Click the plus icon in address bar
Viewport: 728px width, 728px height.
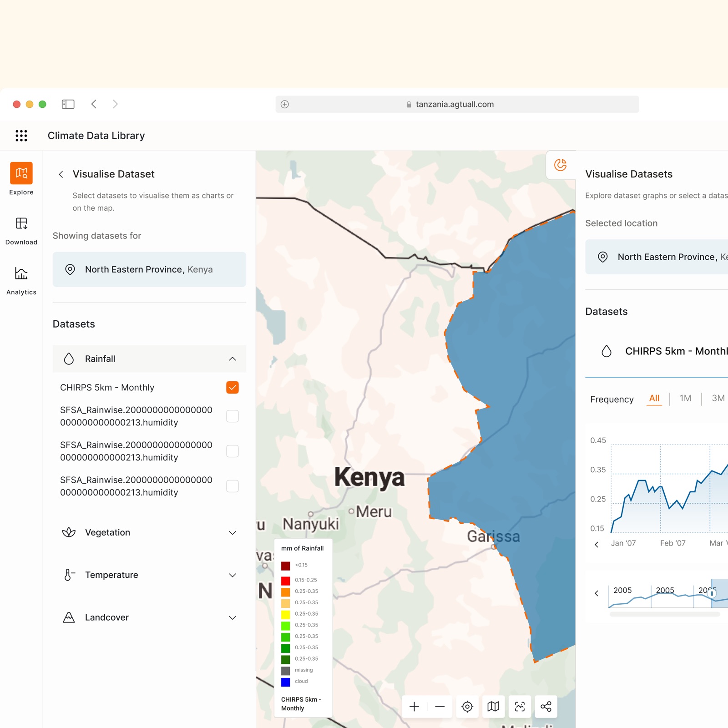click(285, 104)
